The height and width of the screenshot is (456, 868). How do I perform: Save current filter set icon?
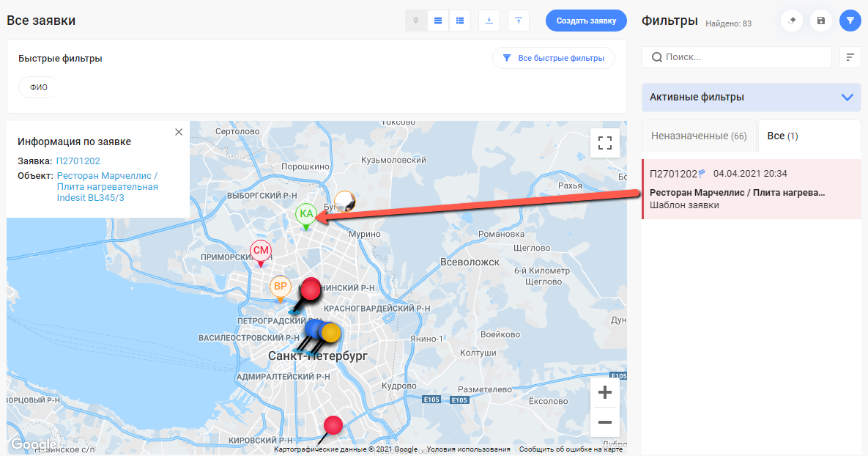821,21
